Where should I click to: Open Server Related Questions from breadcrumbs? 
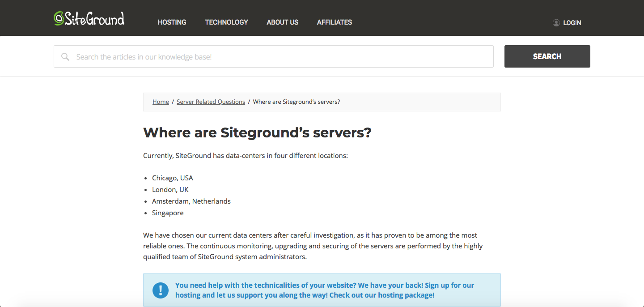pyautogui.click(x=211, y=102)
